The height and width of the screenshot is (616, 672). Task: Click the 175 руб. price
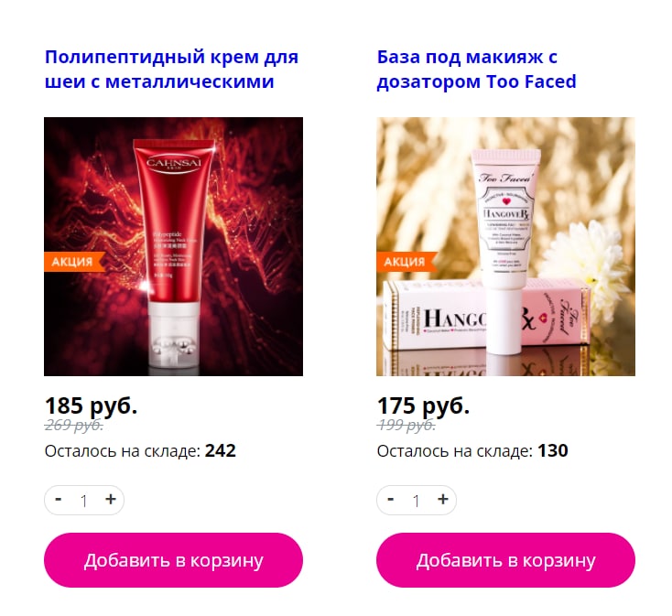pos(423,405)
